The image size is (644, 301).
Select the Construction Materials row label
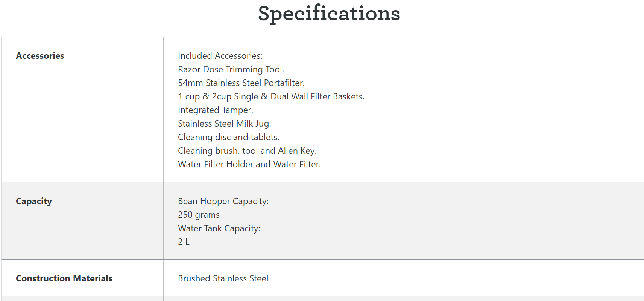pos(64,278)
